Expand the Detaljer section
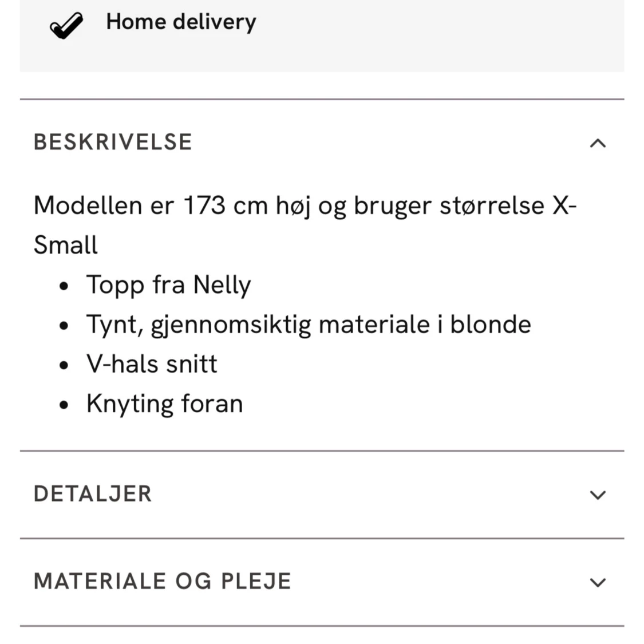Screen dimensions: 644x644 93,493
